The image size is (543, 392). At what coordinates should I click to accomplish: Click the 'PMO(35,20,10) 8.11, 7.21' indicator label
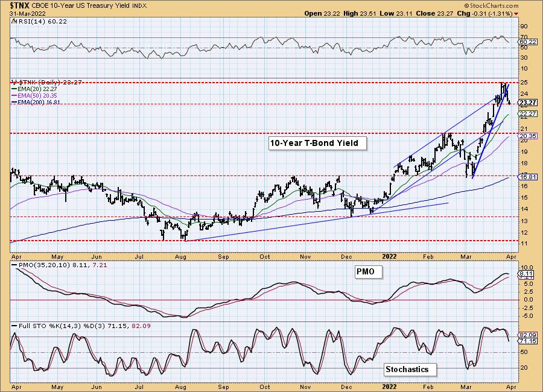click(63, 265)
